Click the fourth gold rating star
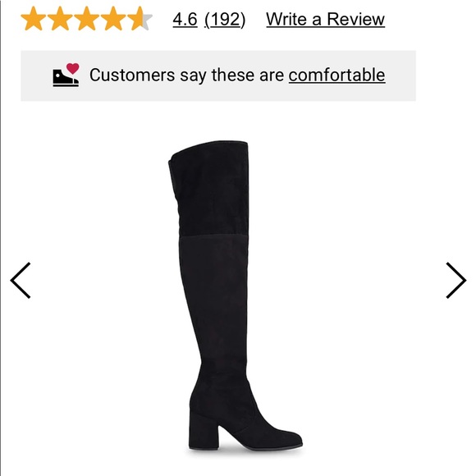476x476 pixels. coord(113,19)
